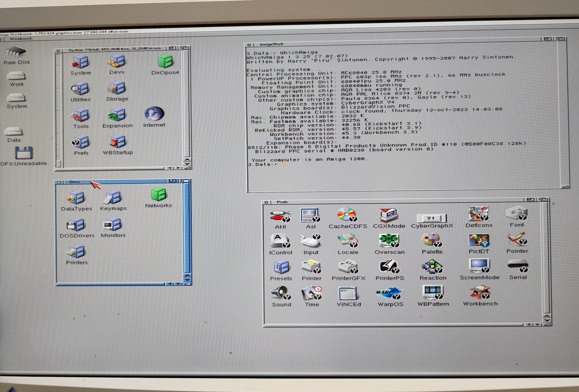Click right arrow in Prefs window scrollbar
This screenshot has height=392, width=579.
(x=538, y=324)
